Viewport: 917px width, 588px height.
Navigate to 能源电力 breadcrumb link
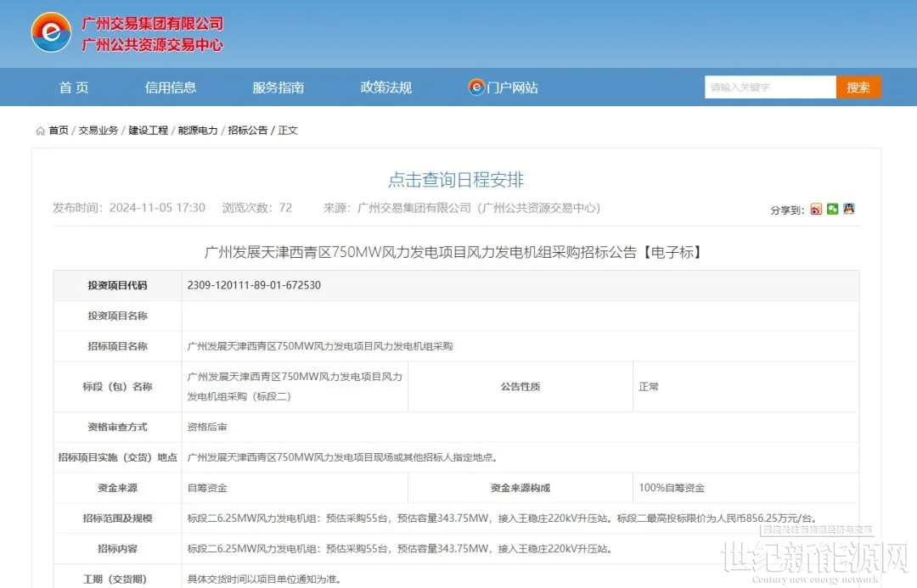198,131
